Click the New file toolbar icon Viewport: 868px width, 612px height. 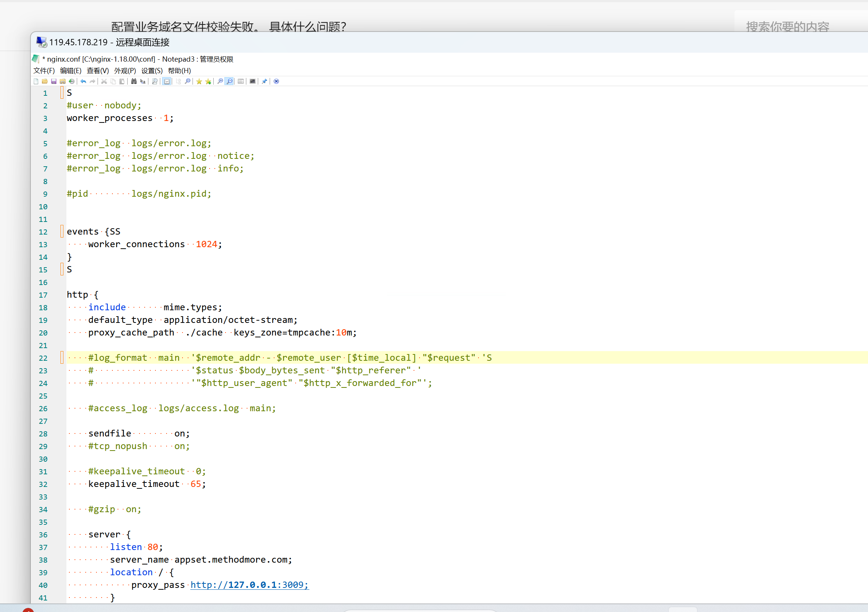click(x=36, y=81)
